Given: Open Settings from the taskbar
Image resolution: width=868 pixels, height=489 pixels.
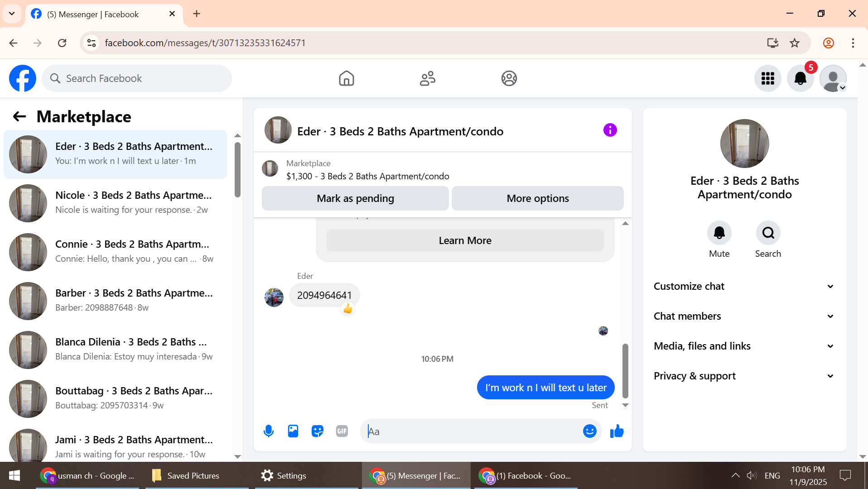Looking at the screenshot, I should (x=306, y=475).
